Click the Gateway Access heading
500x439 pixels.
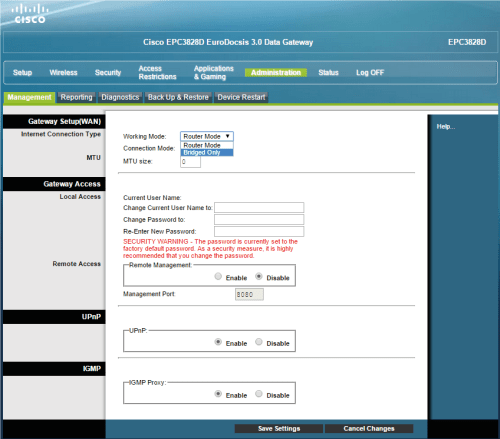pos(72,184)
